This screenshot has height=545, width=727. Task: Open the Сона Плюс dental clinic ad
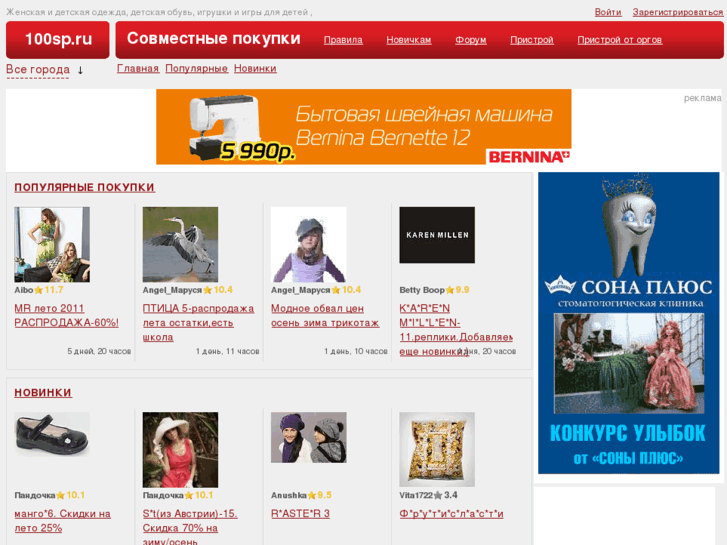tap(629, 323)
